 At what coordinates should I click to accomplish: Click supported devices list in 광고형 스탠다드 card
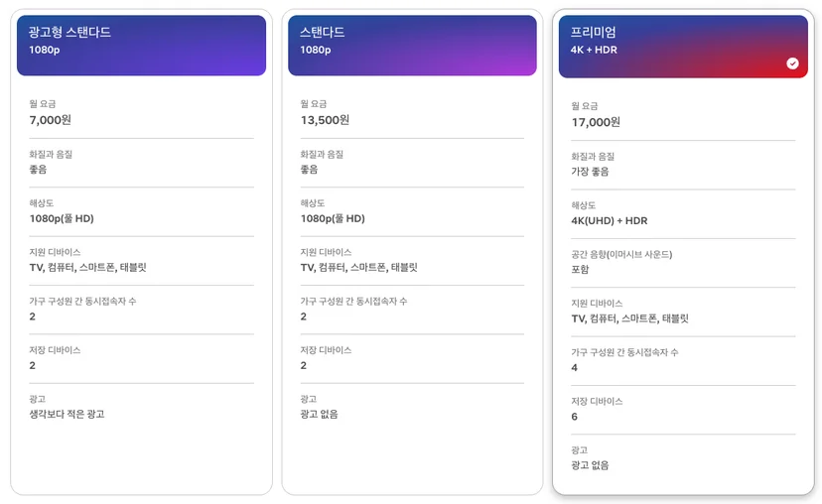87,267
